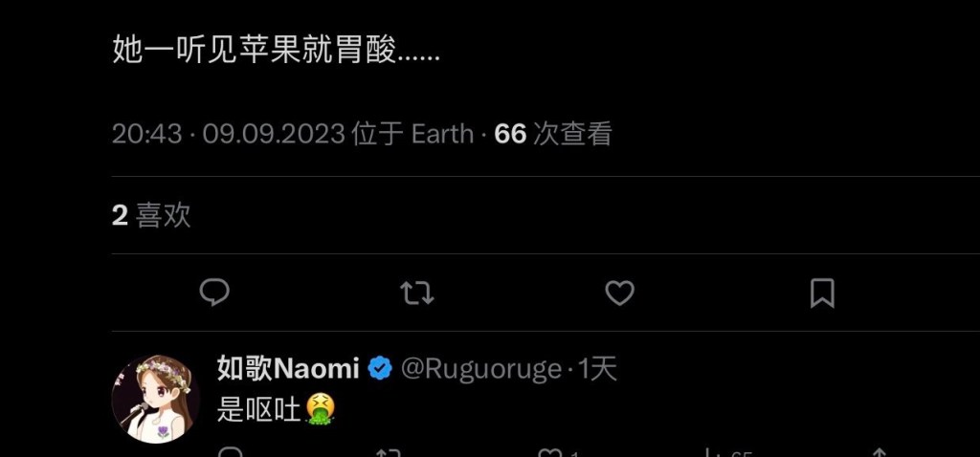Viewport: 980px width, 457px height.
Task: Open 如歌Naomi's profile avatar
Action: click(x=156, y=400)
